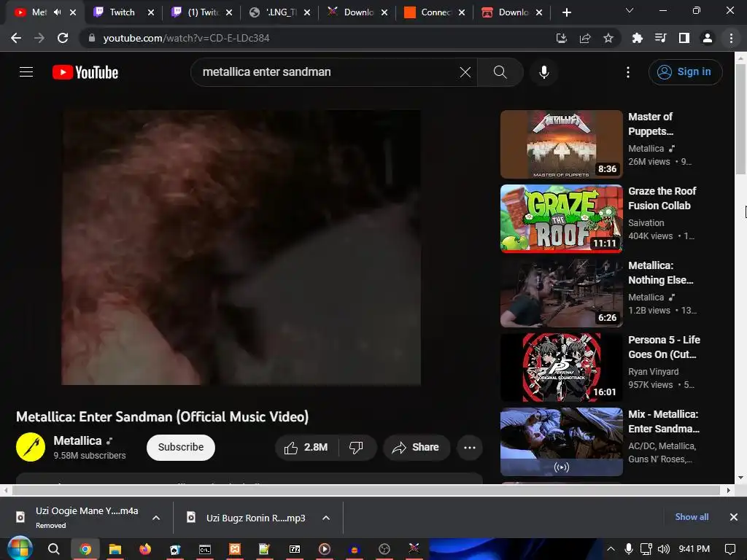This screenshot has width=747, height=560.
Task: Switch to the last Download tab
Action: click(x=513, y=12)
